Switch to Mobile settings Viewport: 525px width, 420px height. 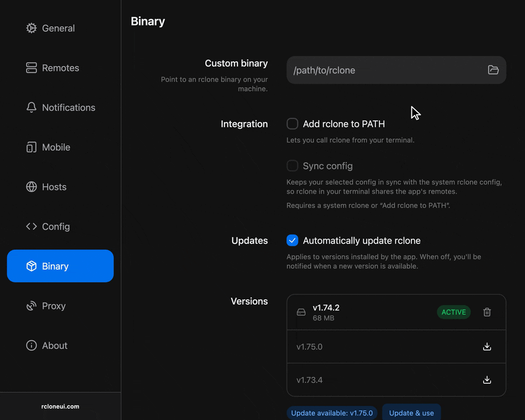click(x=60, y=147)
